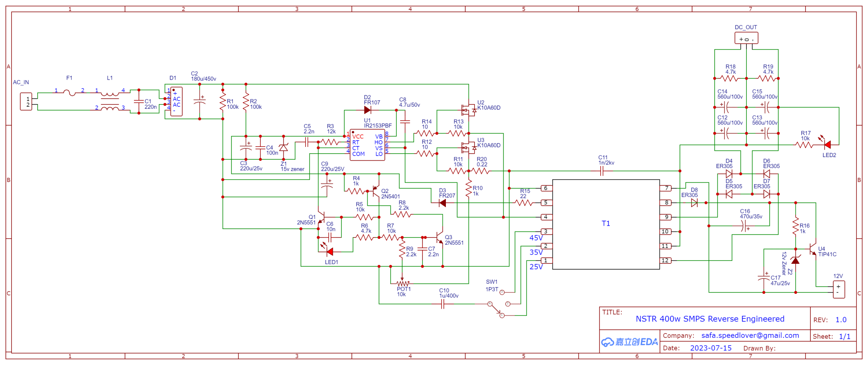
Task: Select the email 'safa.speedlover@gmail.com'
Action: 750,335
